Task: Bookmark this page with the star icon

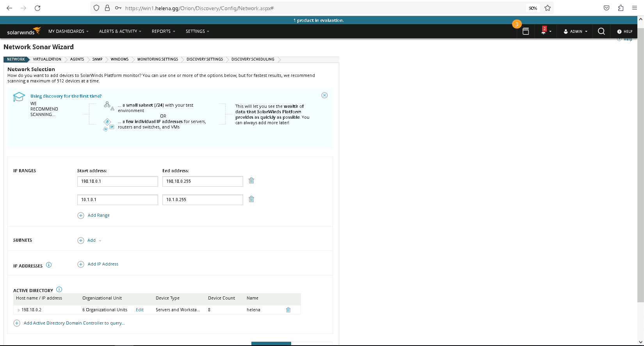Action: [548, 8]
